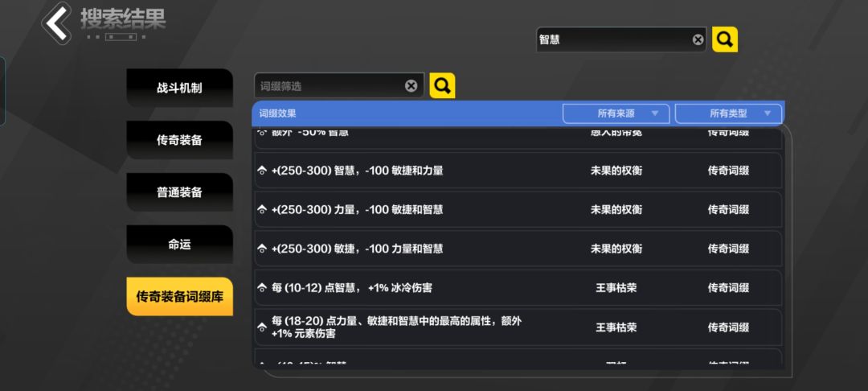868x391 pixels.
Task: Select row +(250-300) 敏捷,-100 力量和智慧
Action: 518,249
